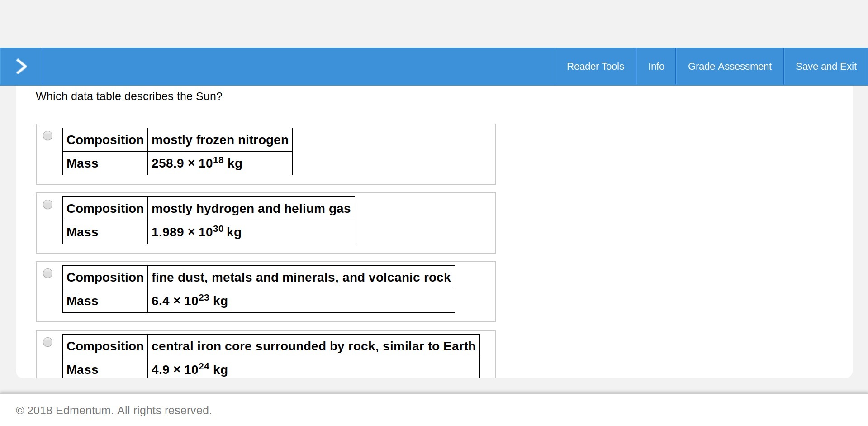Click the 'mostly hydrogen and helium gas' cell
This screenshot has width=868, height=426.
tap(251, 209)
